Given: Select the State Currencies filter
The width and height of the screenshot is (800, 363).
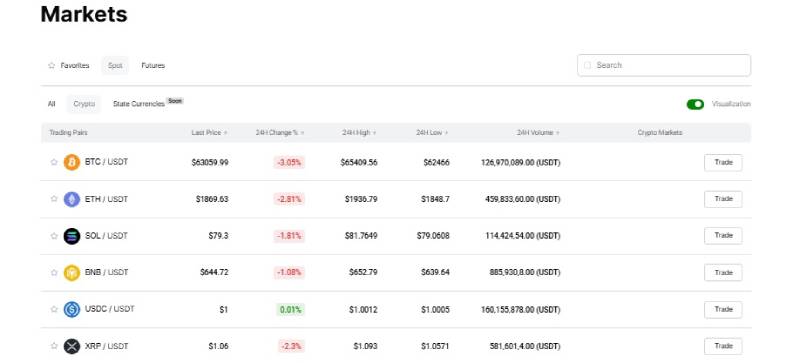Looking at the screenshot, I should [139, 104].
